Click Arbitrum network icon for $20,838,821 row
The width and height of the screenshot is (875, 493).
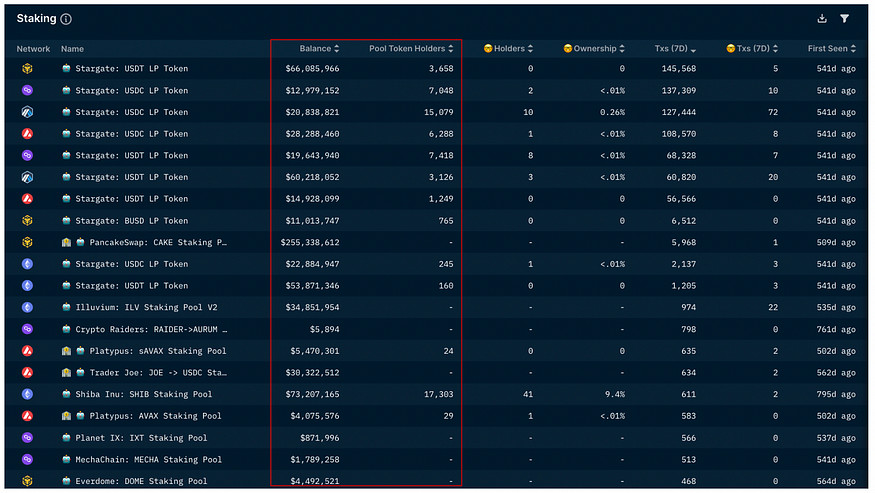[x=27, y=112]
